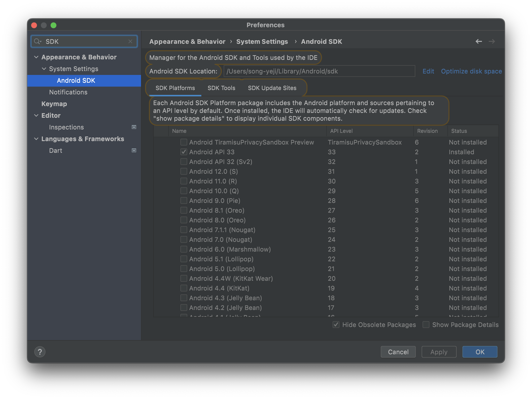
Task: Collapse the System Settings tree node
Action: coord(44,69)
